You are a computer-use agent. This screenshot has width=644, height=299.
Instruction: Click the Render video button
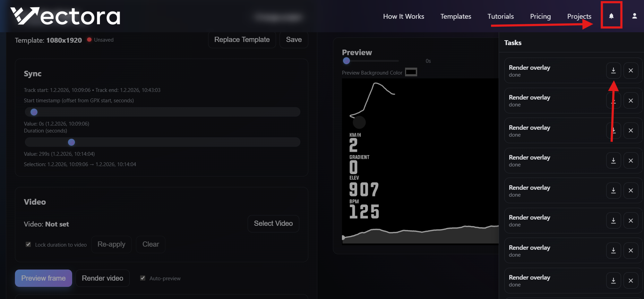pos(102,278)
